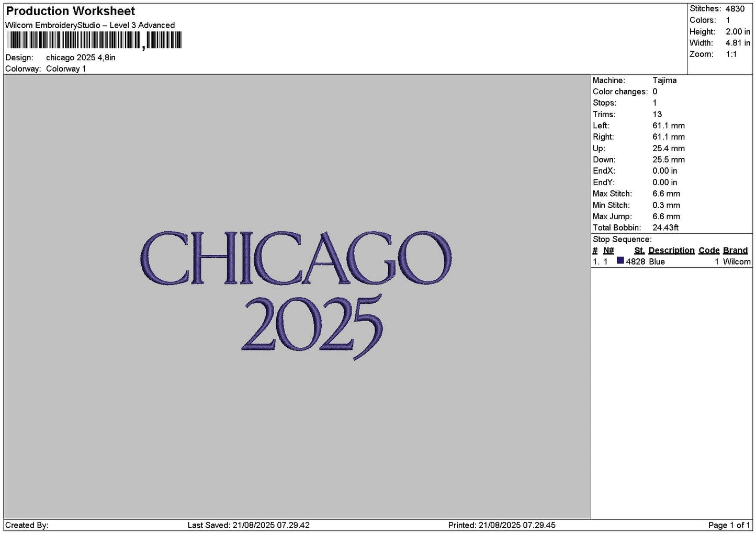Click the 2025 embroidered number

click(x=312, y=326)
